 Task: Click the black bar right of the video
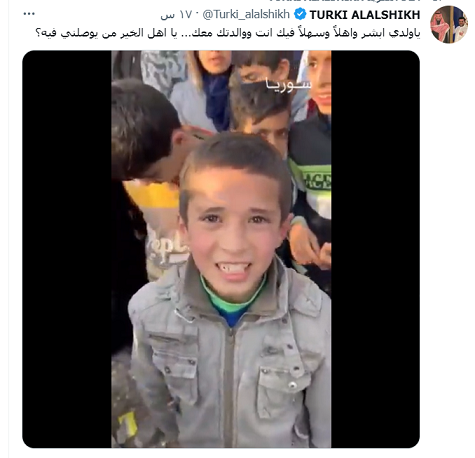(375, 249)
